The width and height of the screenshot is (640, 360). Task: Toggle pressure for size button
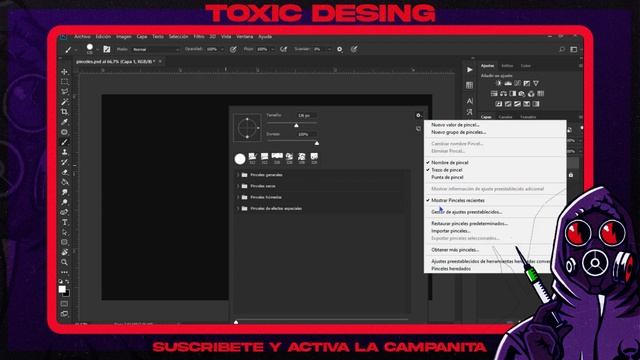pyautogui.click(x=354, y=49)
